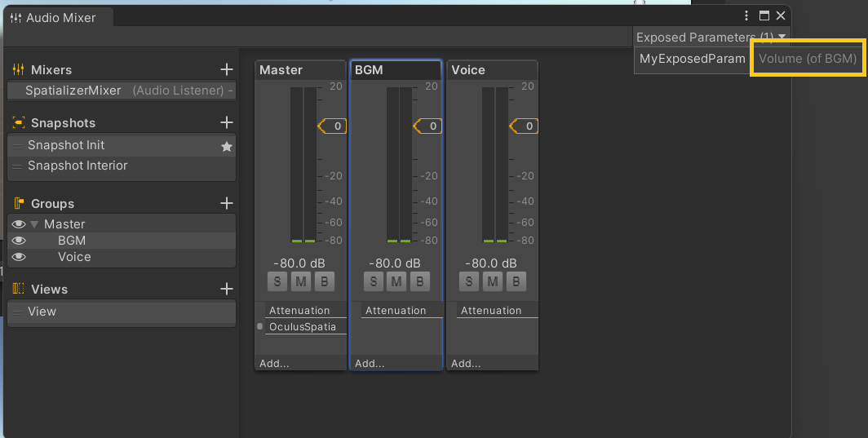Click the BGM volume fader handle
The image size is (868, 438).
(x=427, y=126)
